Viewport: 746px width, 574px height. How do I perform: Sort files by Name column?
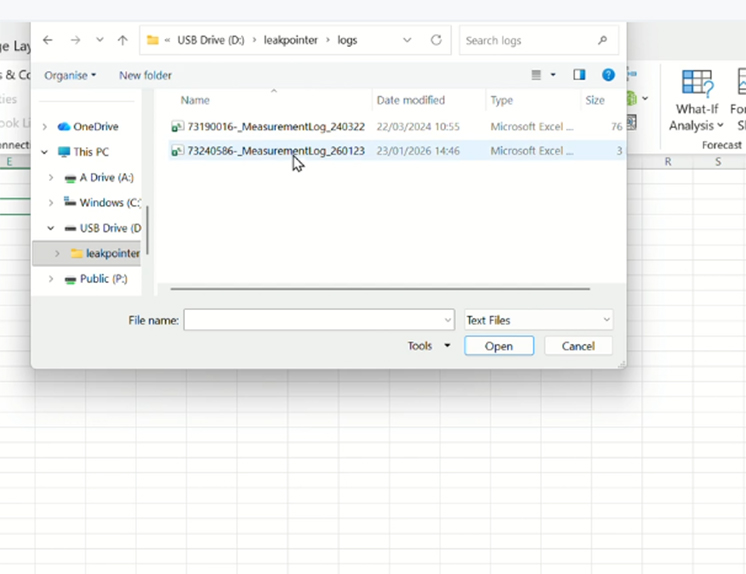195,100
